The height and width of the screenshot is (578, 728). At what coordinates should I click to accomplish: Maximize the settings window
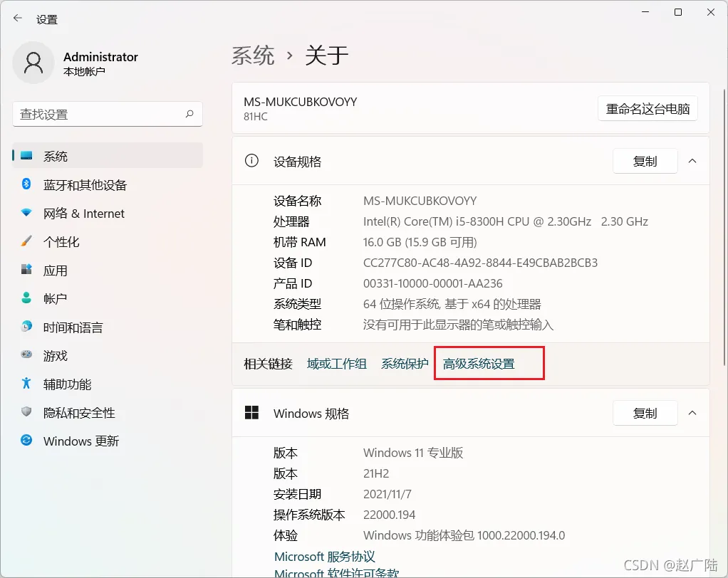(678, 13)
